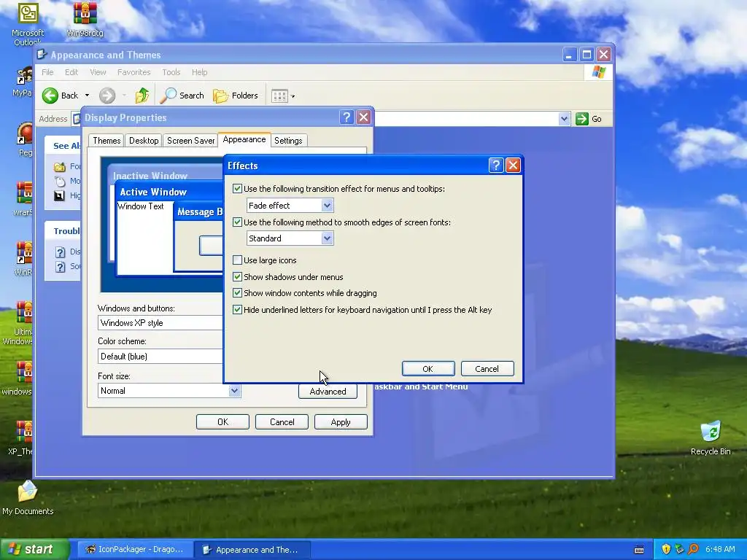Screen dimensions: 747x560
Task: Uncheck the transition effect for menus and tooltips
Action: (x=237, y=189)
